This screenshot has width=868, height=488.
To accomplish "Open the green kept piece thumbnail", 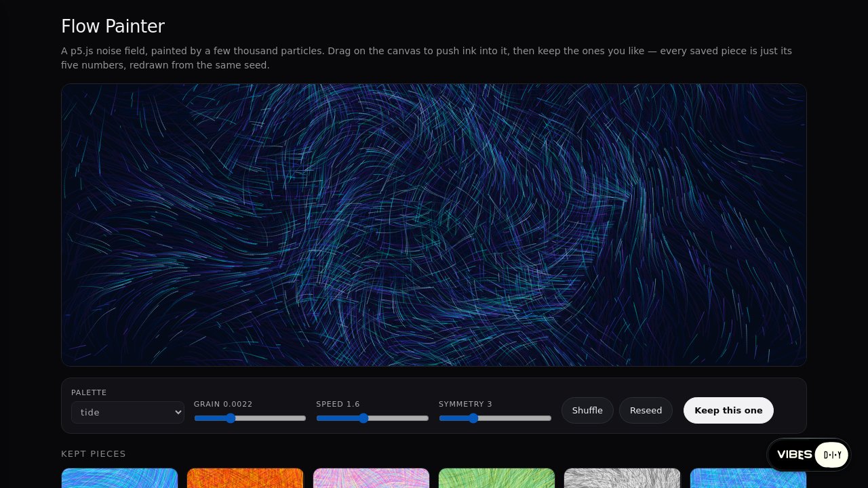I will (496, 479).
